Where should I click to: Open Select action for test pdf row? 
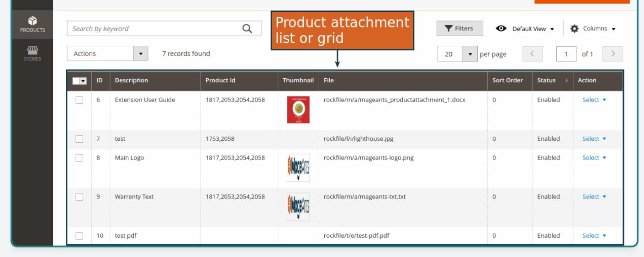593,236
